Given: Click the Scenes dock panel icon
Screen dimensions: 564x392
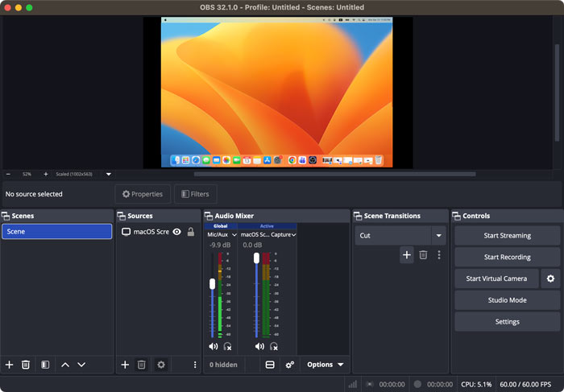Looking at the screenshot, I should pyautogui.click(x=6, y=216).
